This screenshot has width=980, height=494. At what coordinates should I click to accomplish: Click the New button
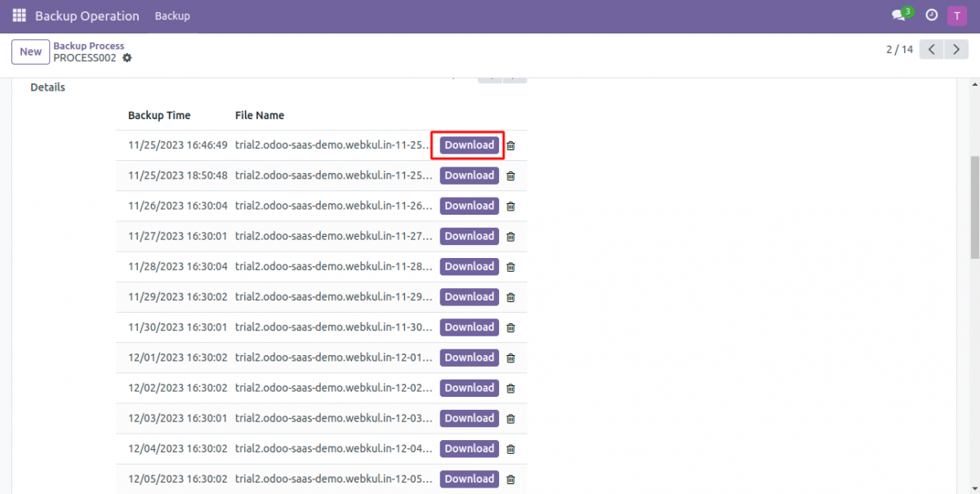point(30,51)
